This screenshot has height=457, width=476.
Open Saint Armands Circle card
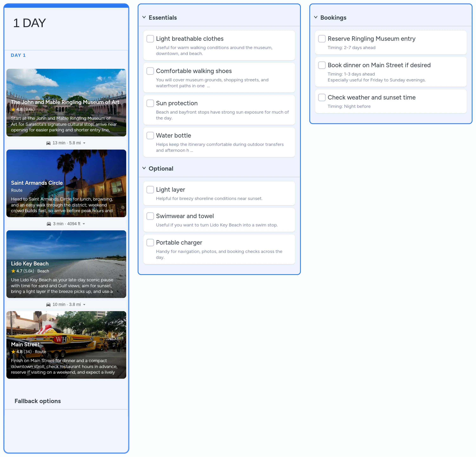(x=66, y=183)
